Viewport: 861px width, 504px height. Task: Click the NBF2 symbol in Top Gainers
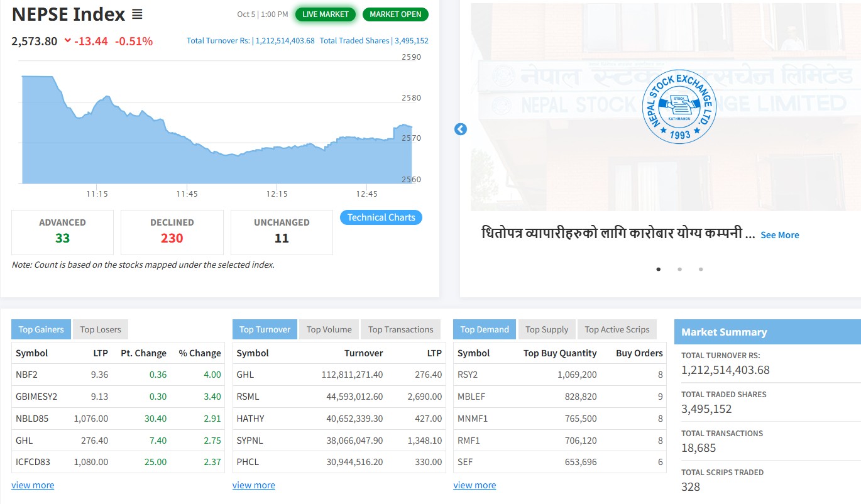coord(27,375)
